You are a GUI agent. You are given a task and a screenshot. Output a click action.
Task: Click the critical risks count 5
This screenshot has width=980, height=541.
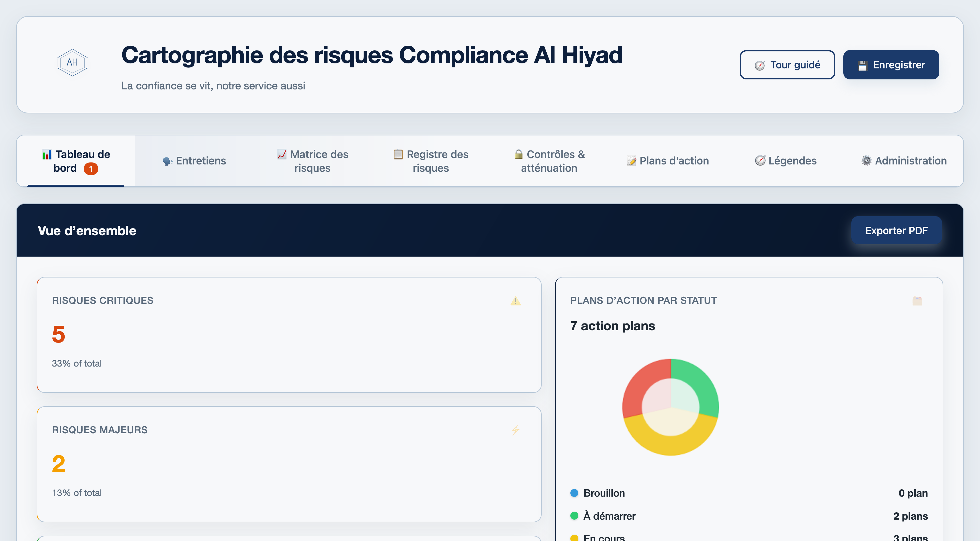58,335
